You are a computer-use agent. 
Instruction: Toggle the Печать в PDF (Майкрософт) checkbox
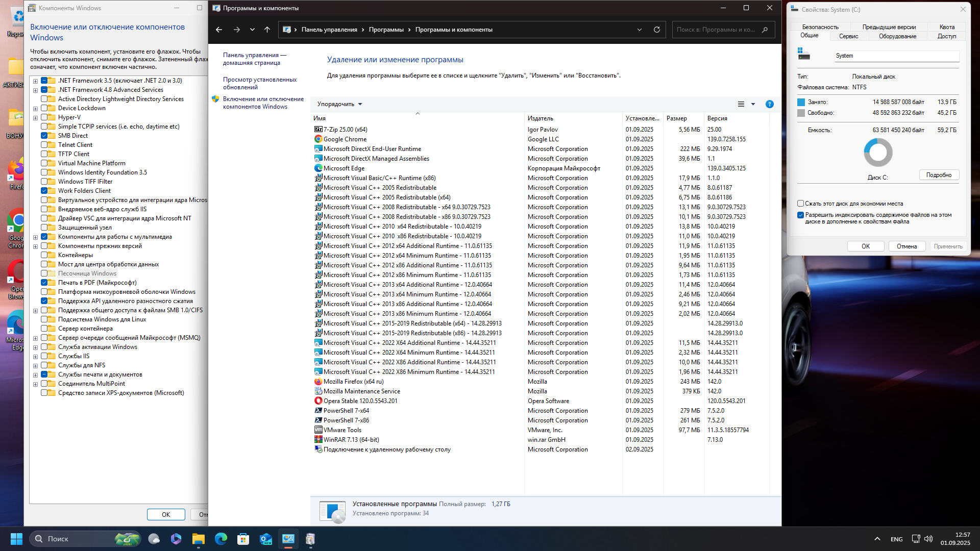click(x=44, y=283)
